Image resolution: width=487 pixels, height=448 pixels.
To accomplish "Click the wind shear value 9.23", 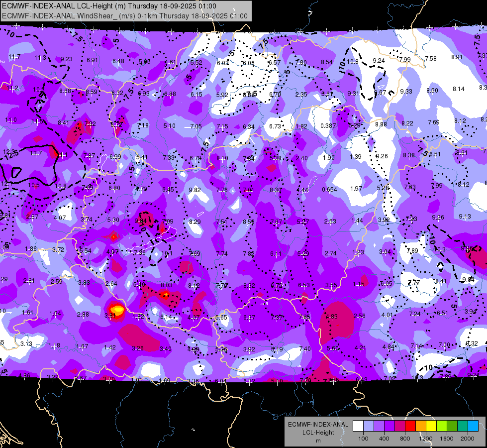I will 67,59.
